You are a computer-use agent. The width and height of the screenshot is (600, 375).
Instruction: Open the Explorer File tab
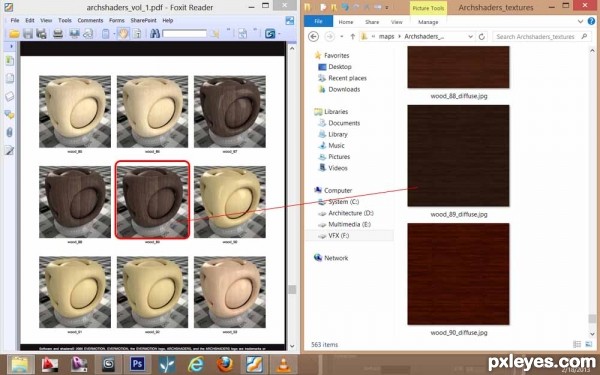point(318,21)
